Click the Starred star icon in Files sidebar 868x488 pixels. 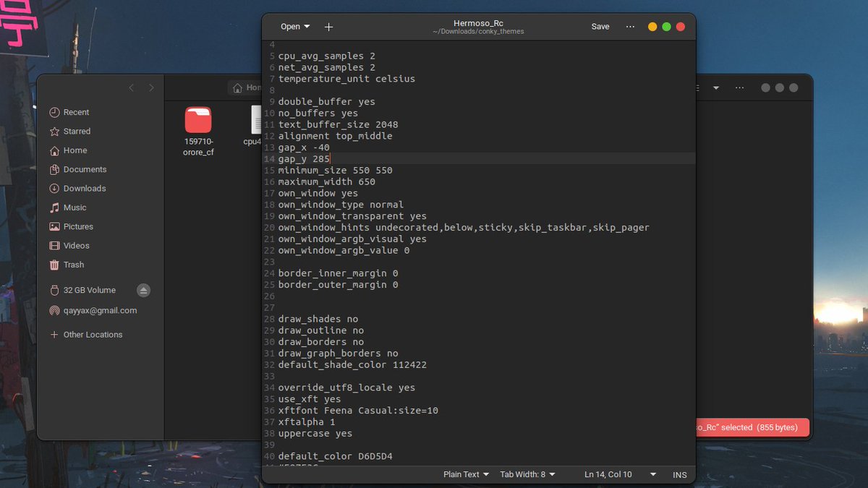click(54, 132)
